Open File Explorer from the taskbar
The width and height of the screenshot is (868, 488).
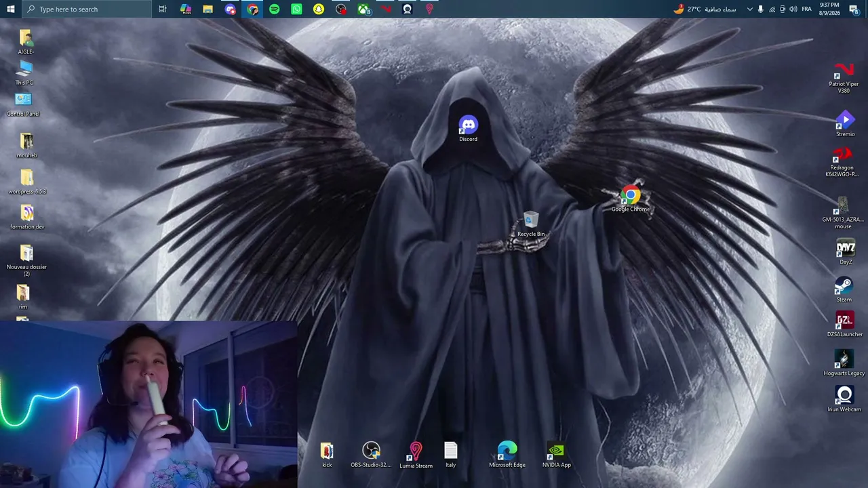[208, 9]
